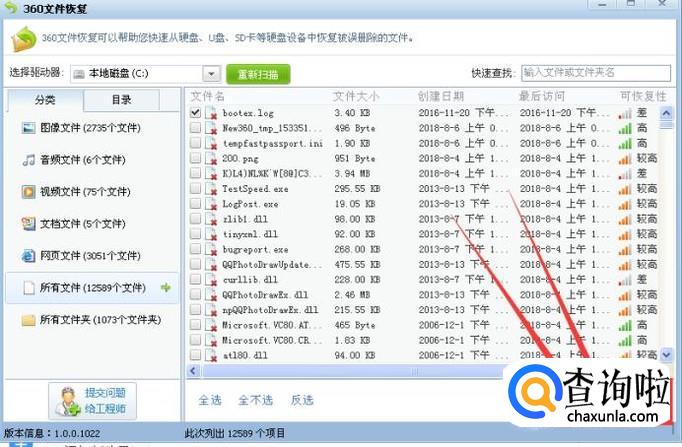Check the QQPhotoDrawEx.dll checkbox
682x447 pixels.
point(195,294)
